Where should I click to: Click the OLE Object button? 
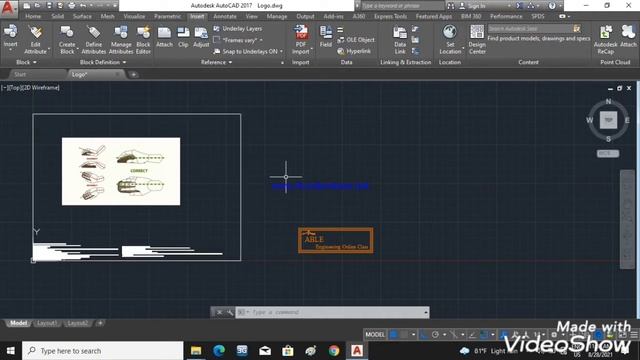point(356,40)
